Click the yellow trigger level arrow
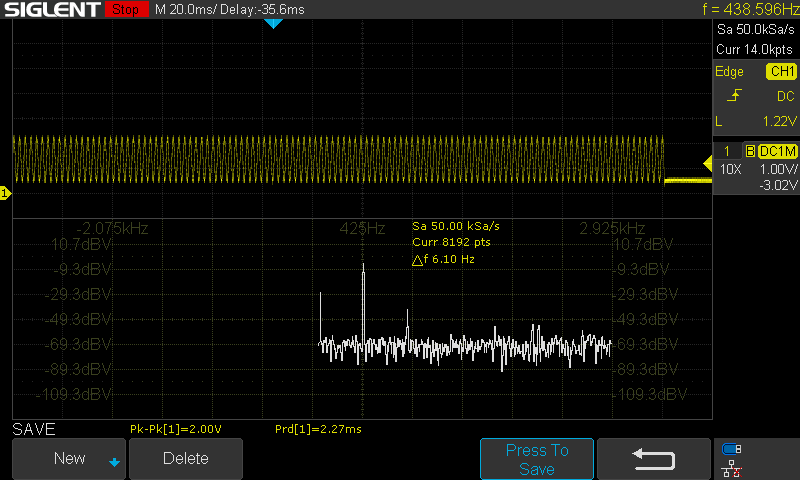 pos(708,164)
